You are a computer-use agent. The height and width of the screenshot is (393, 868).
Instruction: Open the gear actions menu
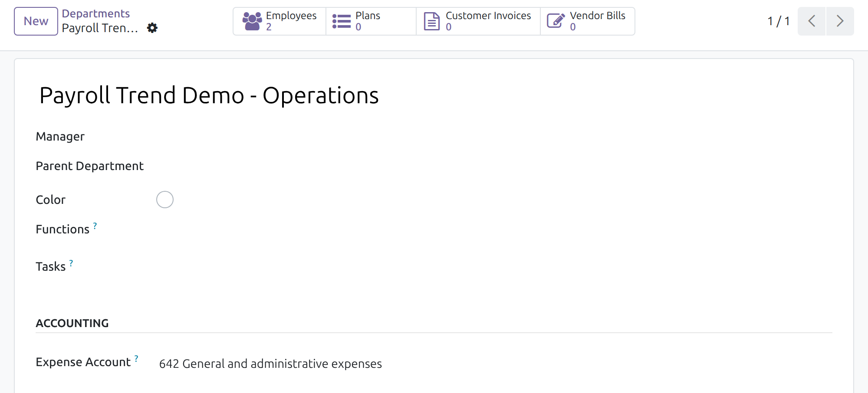coord(152,28)
